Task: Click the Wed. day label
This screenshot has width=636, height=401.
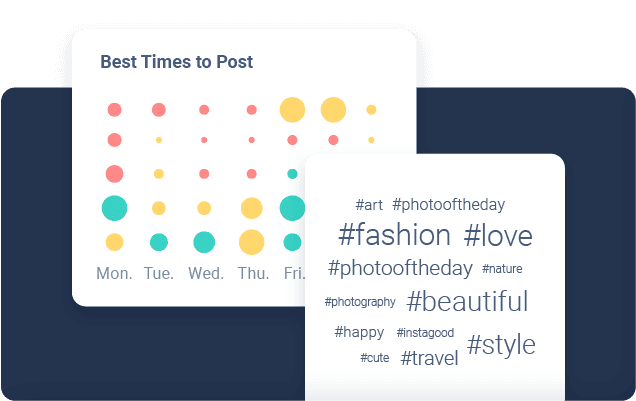Action: pyautogui.click(x=205, y=273)
